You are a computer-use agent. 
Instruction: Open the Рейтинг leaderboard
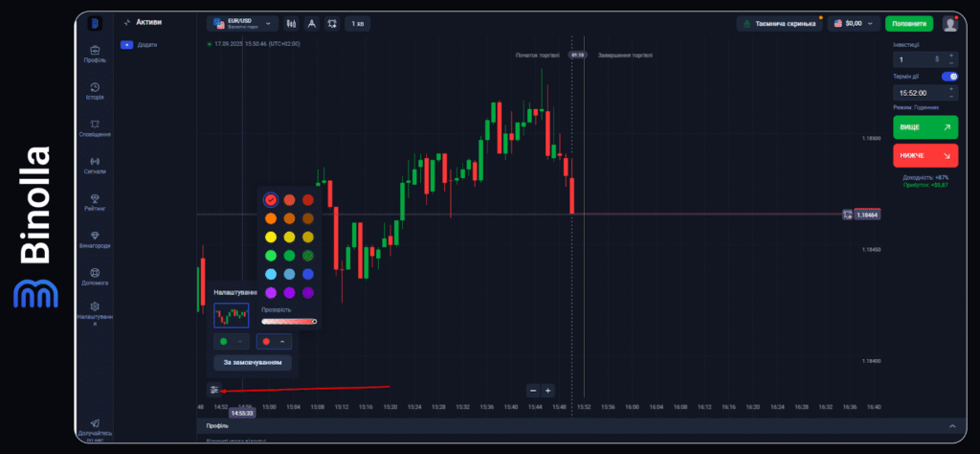click(95, 203)
